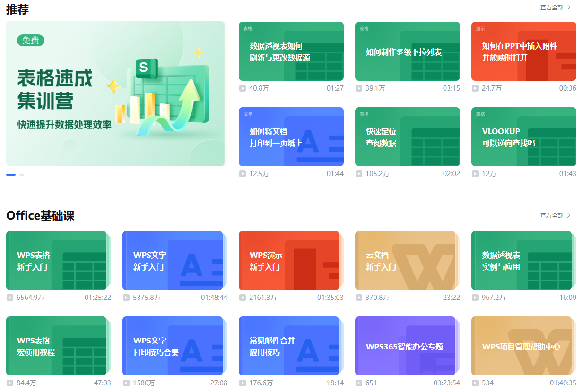Click play icon beside 370.8万 views

pos(359,298)
